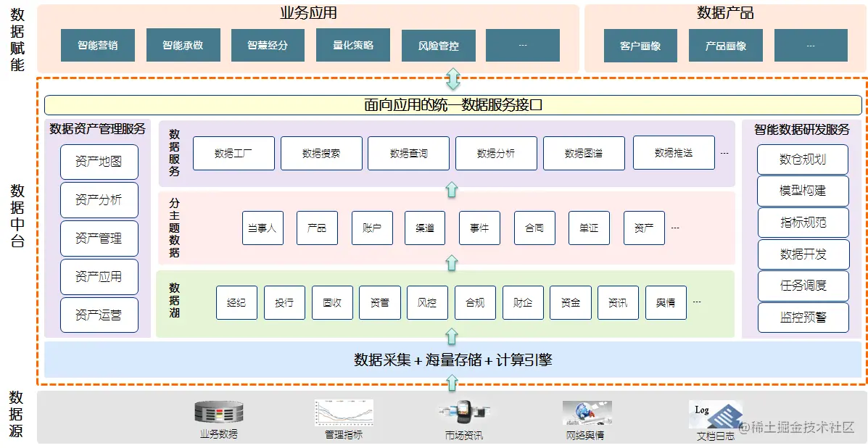
Task: Select 数仓规划 in 智能数据研发服务 panel
Action: (x=803, y=159)
